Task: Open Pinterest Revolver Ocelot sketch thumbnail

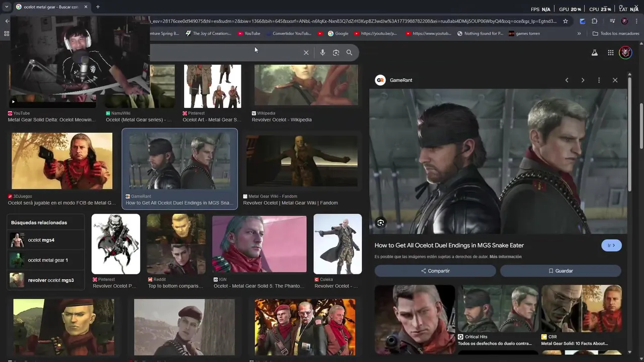Action: point(116,244)
